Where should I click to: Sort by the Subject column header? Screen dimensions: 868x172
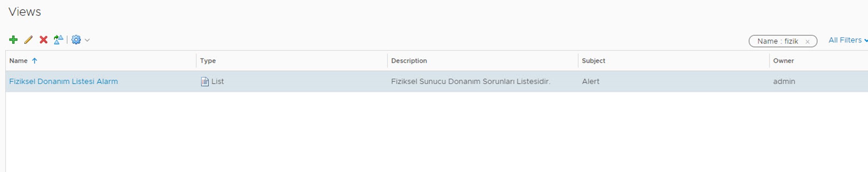pyautogui.click(x=594, y=61)
